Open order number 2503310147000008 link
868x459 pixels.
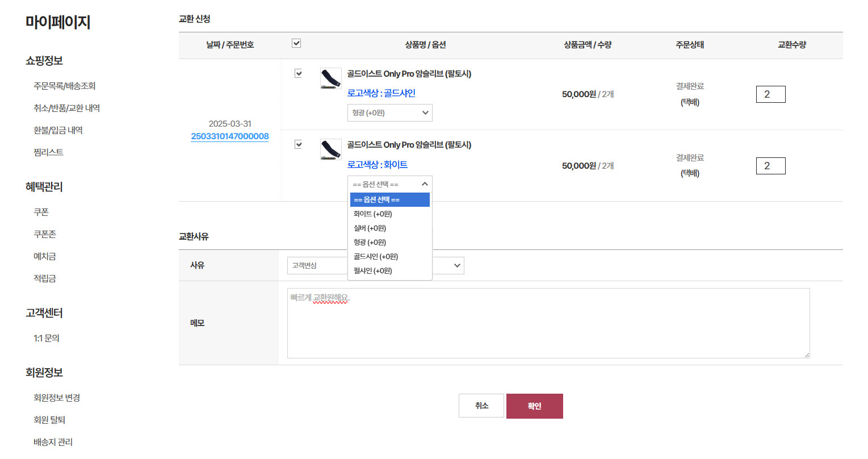230,136
